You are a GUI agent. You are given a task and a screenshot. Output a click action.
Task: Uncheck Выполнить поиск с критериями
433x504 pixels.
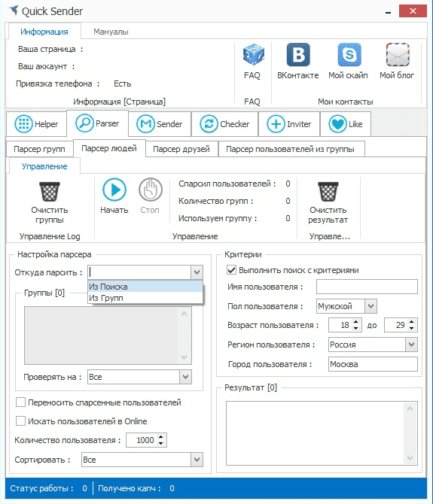click(x=231, y=270)
